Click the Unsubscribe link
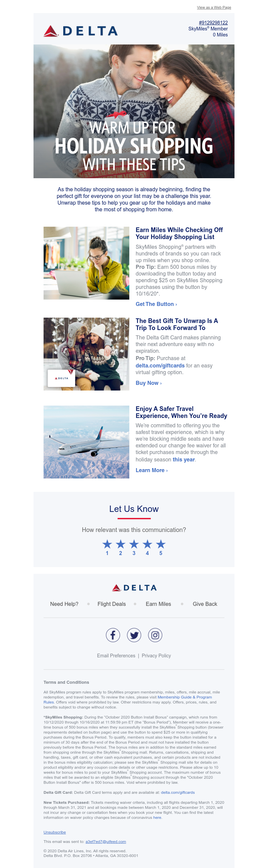The width and height of the screenshot is (268, 868). click(x=55, y=832)
